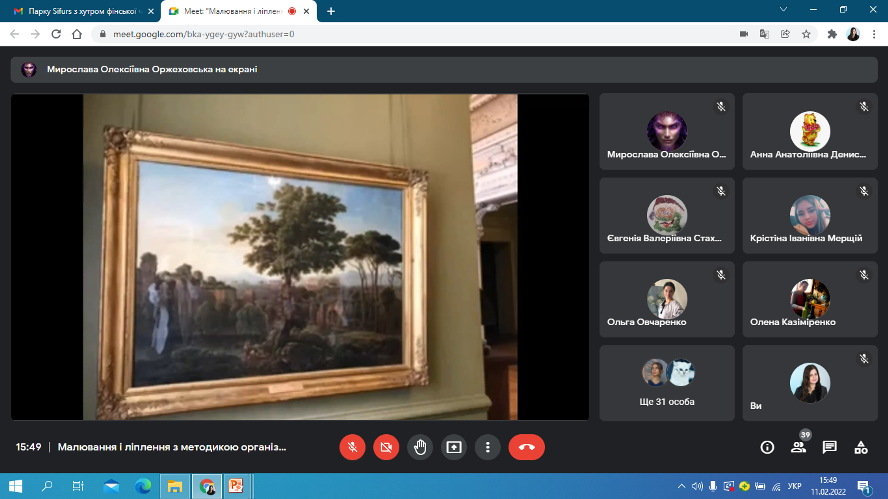Go back in browser history

click(x=15, y=34)
